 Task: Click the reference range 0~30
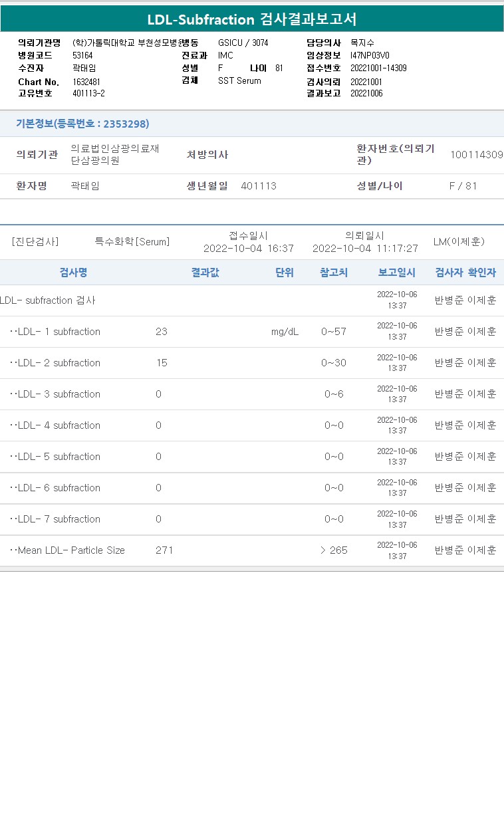334,363
